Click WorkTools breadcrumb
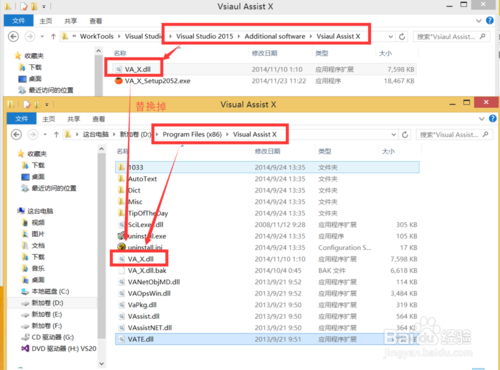The image size is (500, 370). point(97,36)
